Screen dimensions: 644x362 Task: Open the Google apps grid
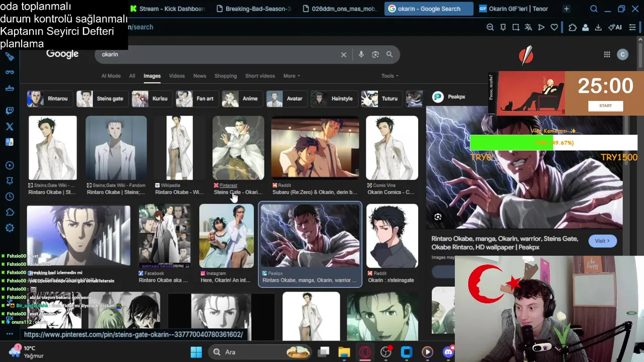(607, 54)
